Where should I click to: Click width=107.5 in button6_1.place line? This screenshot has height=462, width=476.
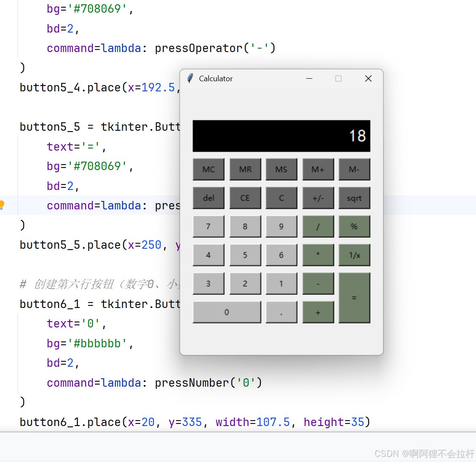tap(252, 422)
